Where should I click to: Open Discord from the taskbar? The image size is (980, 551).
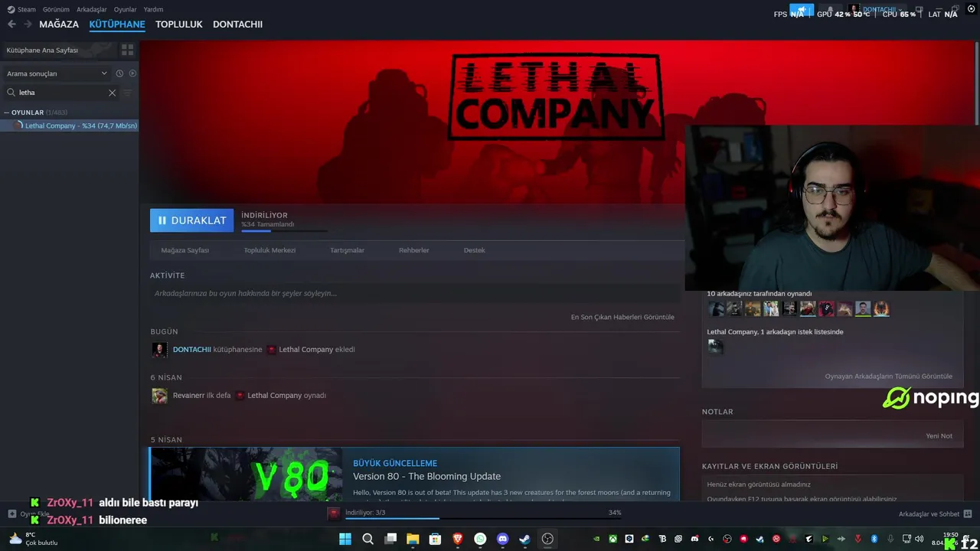click(x=502, y=539)
